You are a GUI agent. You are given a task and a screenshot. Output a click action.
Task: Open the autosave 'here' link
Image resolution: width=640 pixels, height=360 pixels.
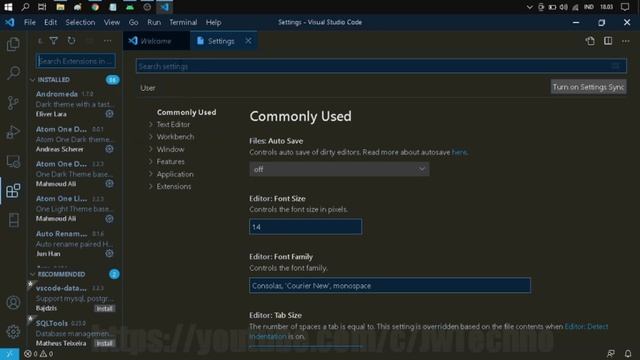(459, 152)
